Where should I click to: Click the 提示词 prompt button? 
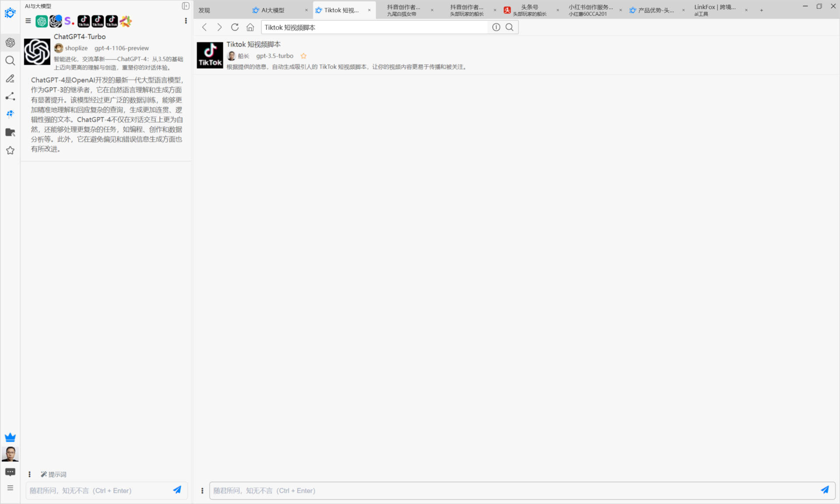54,474
